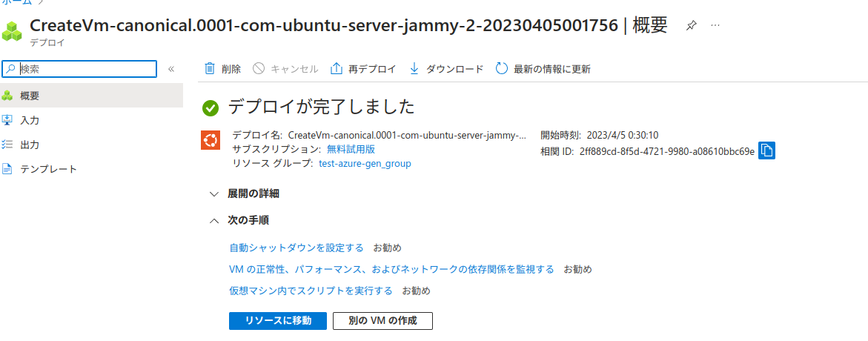868x341 pixels.
Task: Focus the 検索 input field
Action: [x=80, y=69]
